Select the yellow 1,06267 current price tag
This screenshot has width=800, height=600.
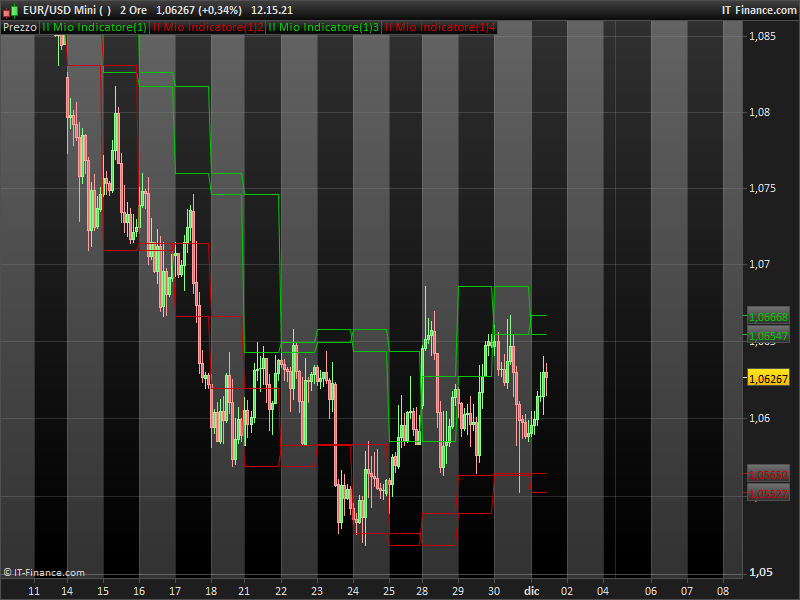point(768,379)
